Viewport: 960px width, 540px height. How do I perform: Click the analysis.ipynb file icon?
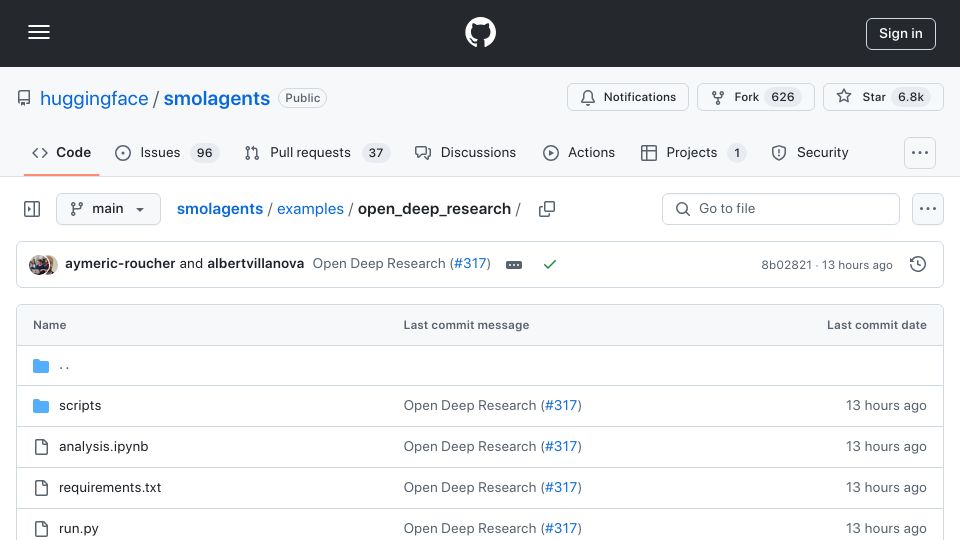pos(41,447)
